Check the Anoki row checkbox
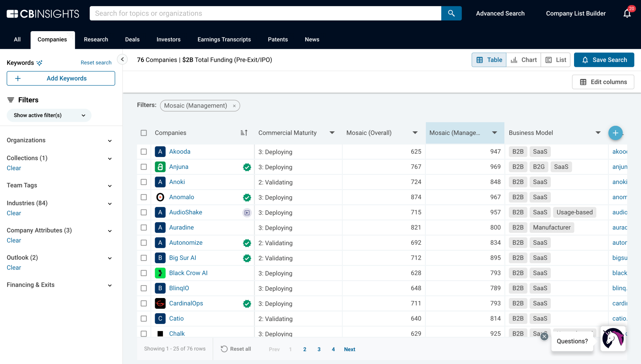This screenshot has width=641, height=364. click(x=144, y=182)
